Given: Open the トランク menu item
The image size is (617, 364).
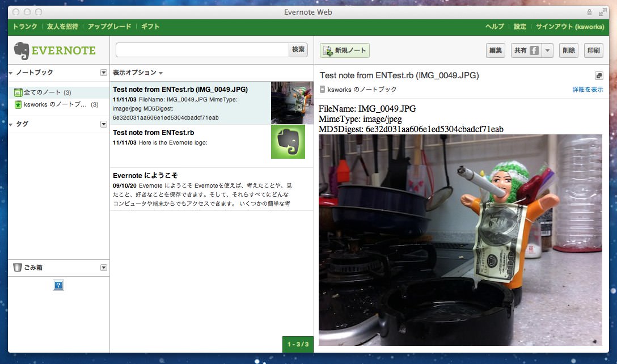Looking at the screenshot, I should coord(25,27).
